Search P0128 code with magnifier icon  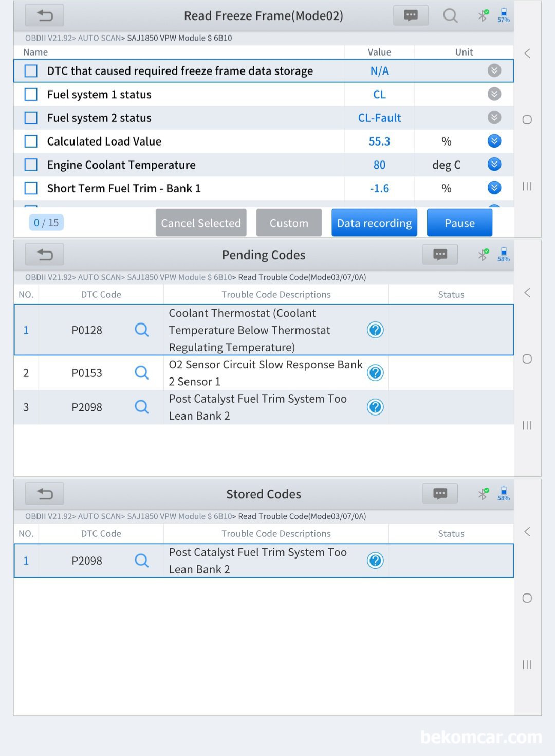click(x=142, y=330)
